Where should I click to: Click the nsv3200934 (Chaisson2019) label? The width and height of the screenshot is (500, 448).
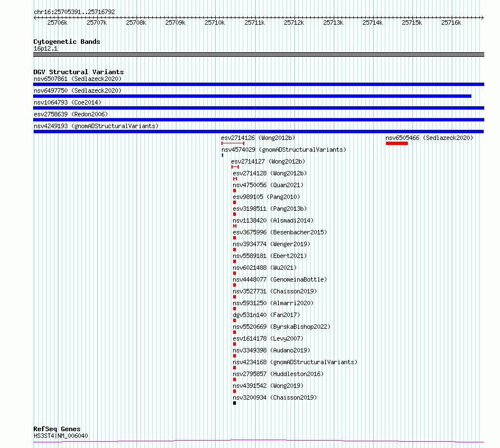[275, 397]
